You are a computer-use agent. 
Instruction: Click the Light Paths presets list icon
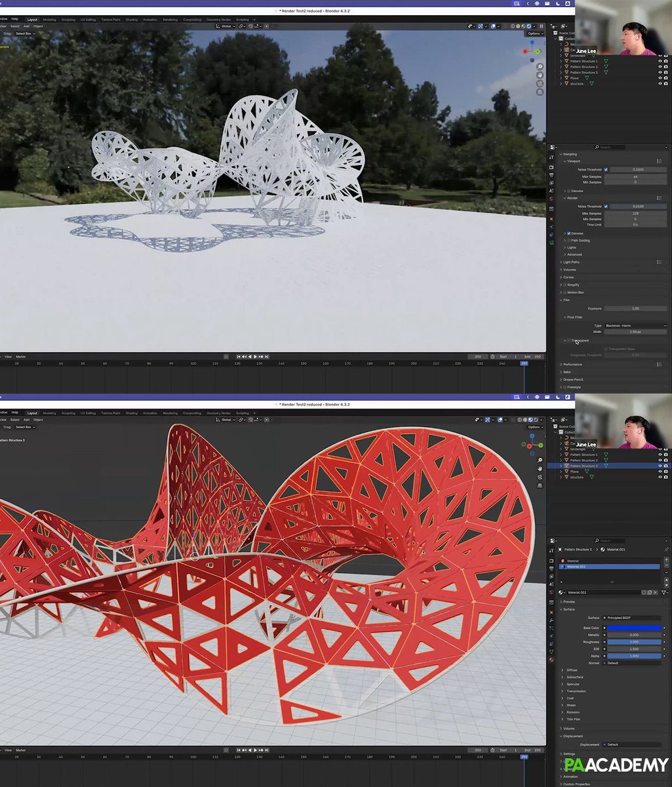pos(659,262)
